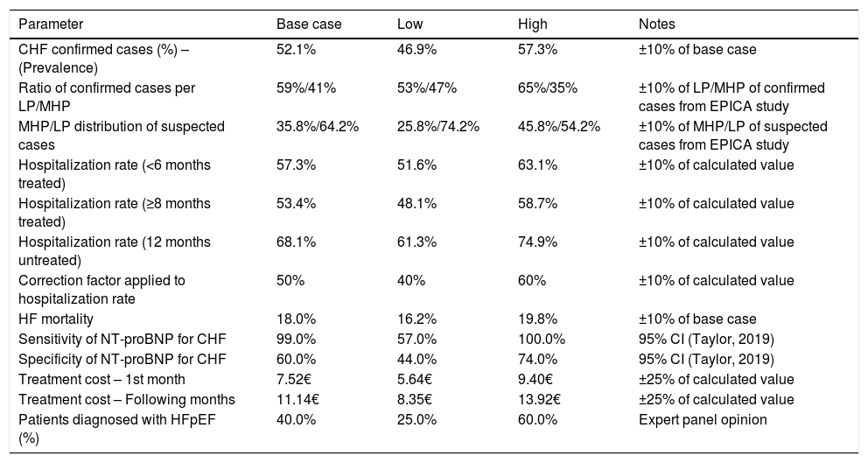Click the "Low" column header

(x=408, y=24)
